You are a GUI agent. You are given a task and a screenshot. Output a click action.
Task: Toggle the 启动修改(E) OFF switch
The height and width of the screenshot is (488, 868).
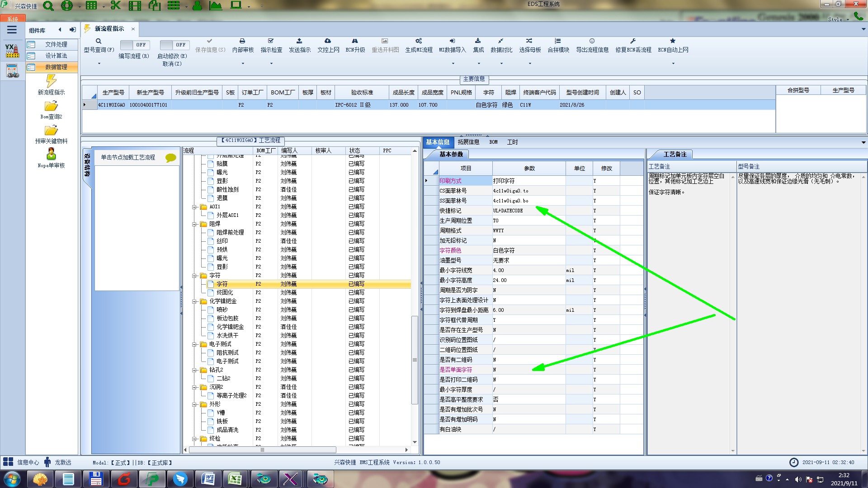(175, 45)
